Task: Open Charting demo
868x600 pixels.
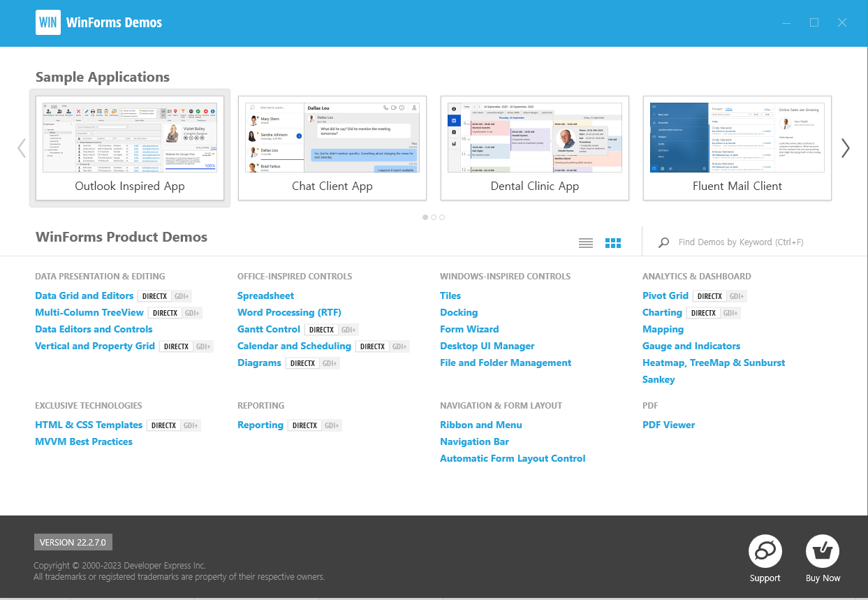Action: tap(662, 312)
